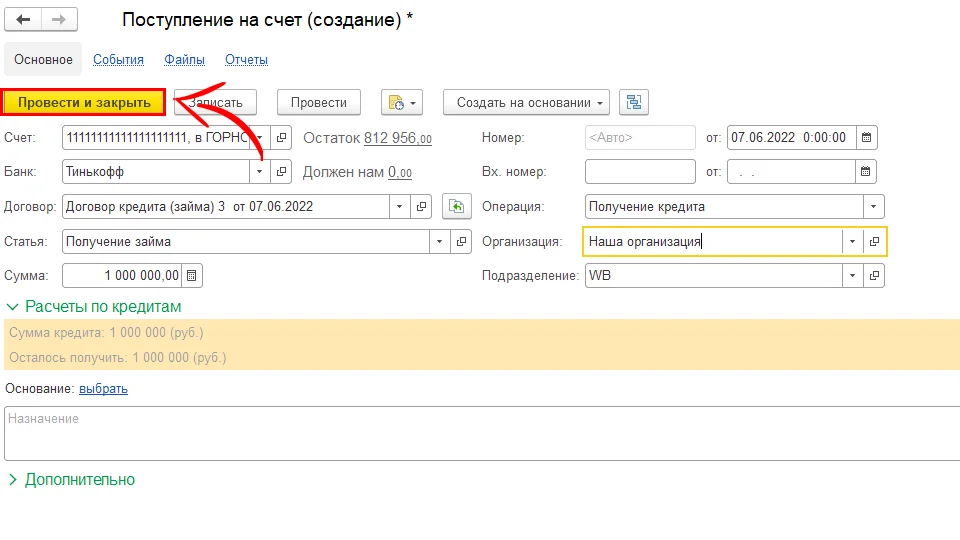Viewport: 960px width, 540px height.
Task: Open calculator for the Сумма field
Action: 193,275
